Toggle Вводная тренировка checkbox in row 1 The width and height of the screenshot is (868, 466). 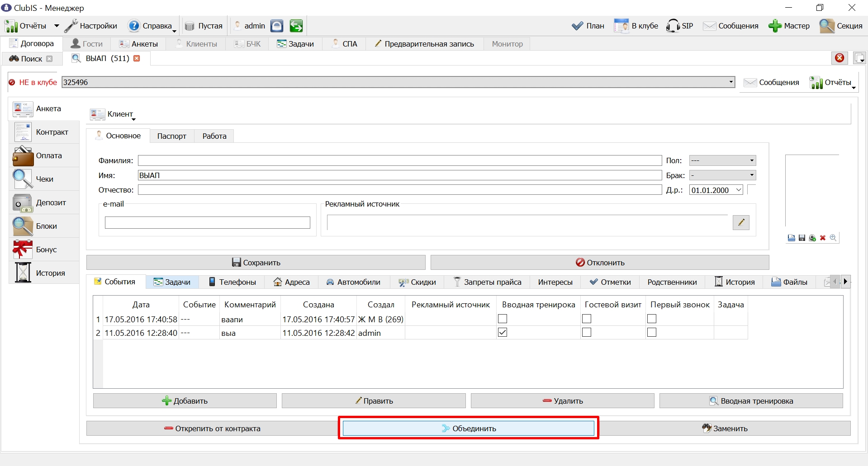(503, 319)
